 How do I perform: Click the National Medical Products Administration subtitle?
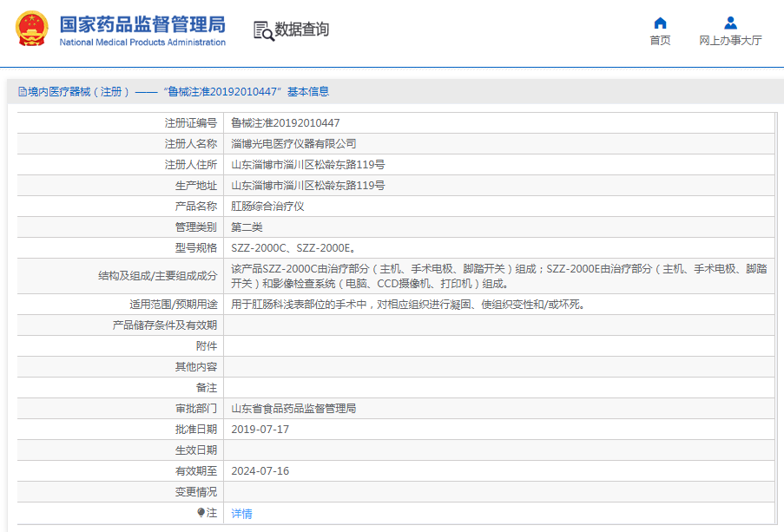pyautogui.click(x=142, y=43)
